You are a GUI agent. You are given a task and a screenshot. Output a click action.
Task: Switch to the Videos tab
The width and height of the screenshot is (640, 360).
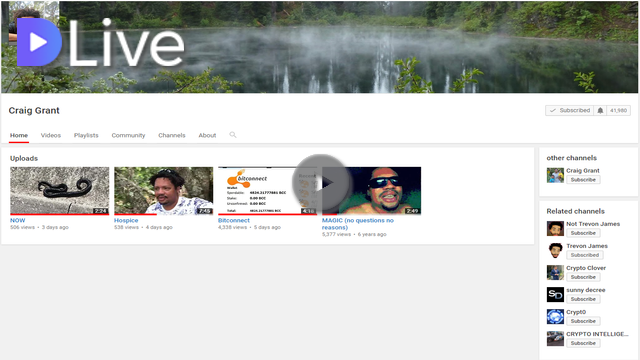pyautogui.click(x=51, y=135)
